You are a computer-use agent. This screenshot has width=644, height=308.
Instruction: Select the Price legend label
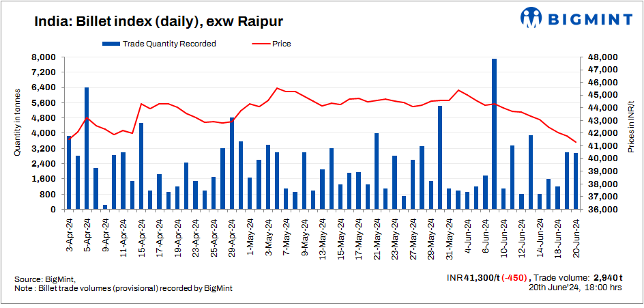point(282,44)
